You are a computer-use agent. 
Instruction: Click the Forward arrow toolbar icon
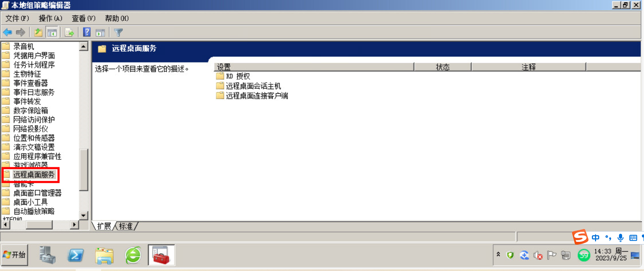pyautogui.click(x=20, y=33)
